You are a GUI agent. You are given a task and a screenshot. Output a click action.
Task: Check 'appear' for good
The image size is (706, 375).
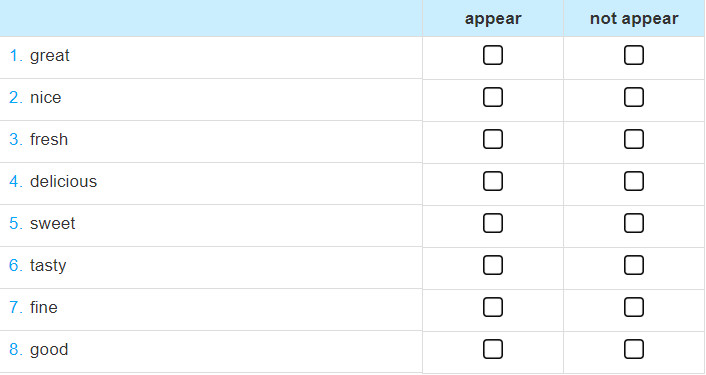coord(493,349)
